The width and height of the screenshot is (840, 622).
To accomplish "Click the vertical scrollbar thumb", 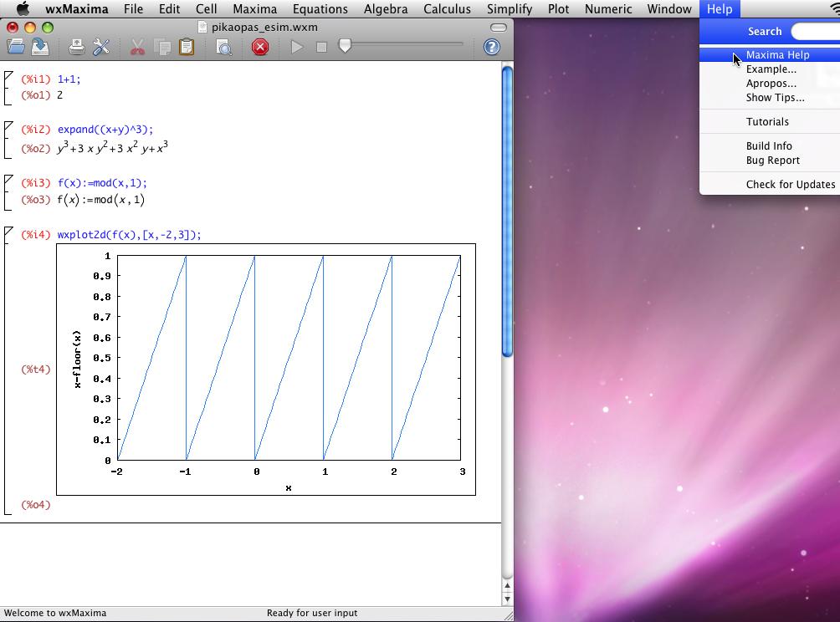I will point(507,212).
